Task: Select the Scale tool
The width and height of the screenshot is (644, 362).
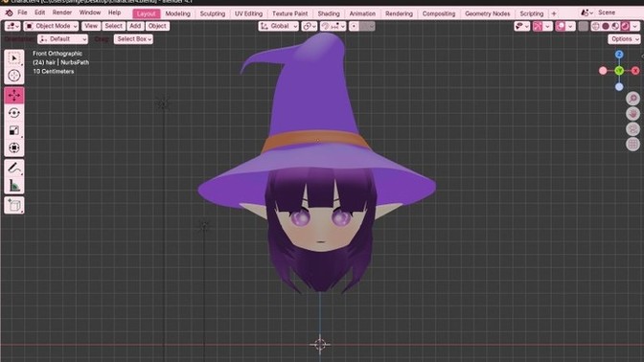Action: point(14,130)
